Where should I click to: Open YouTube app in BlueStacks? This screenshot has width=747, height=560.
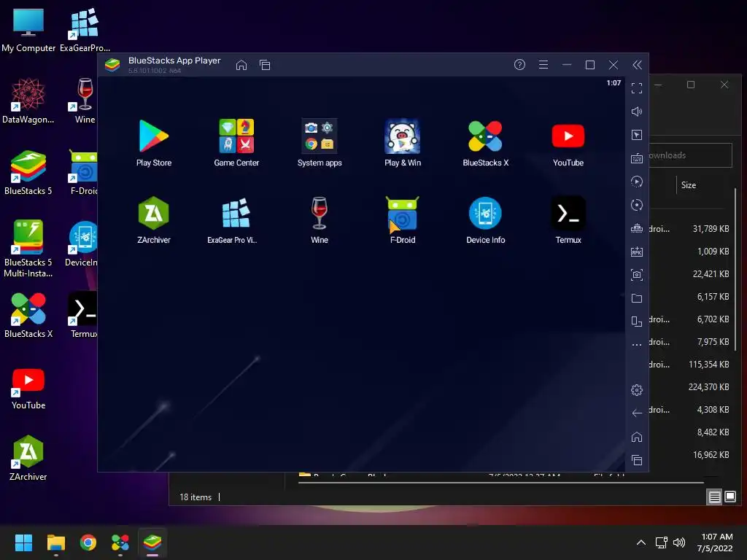tap(568, 143)
